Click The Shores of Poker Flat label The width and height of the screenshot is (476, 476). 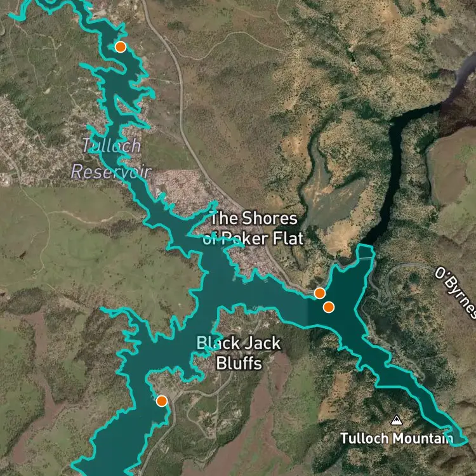coord(253,228)
